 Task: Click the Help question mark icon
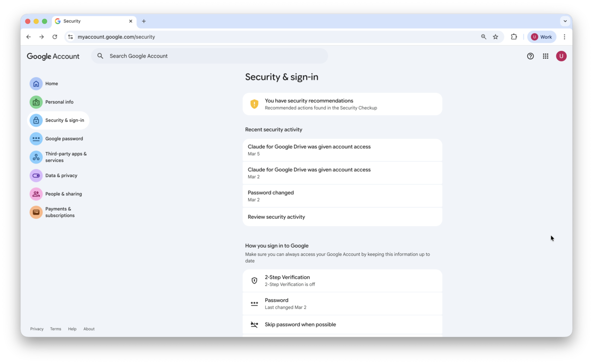tap(530, 56)
